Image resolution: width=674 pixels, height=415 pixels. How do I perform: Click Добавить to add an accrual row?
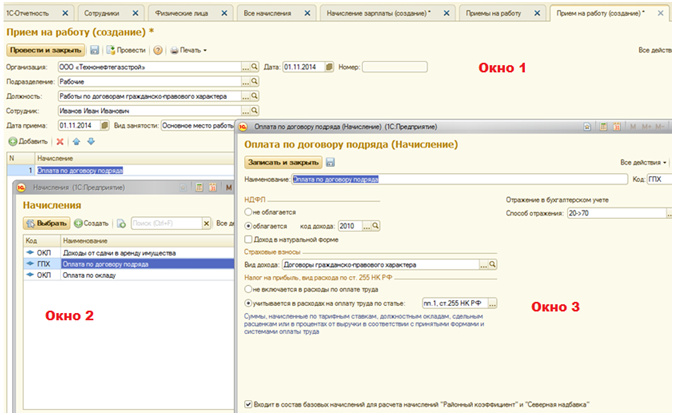28,141
